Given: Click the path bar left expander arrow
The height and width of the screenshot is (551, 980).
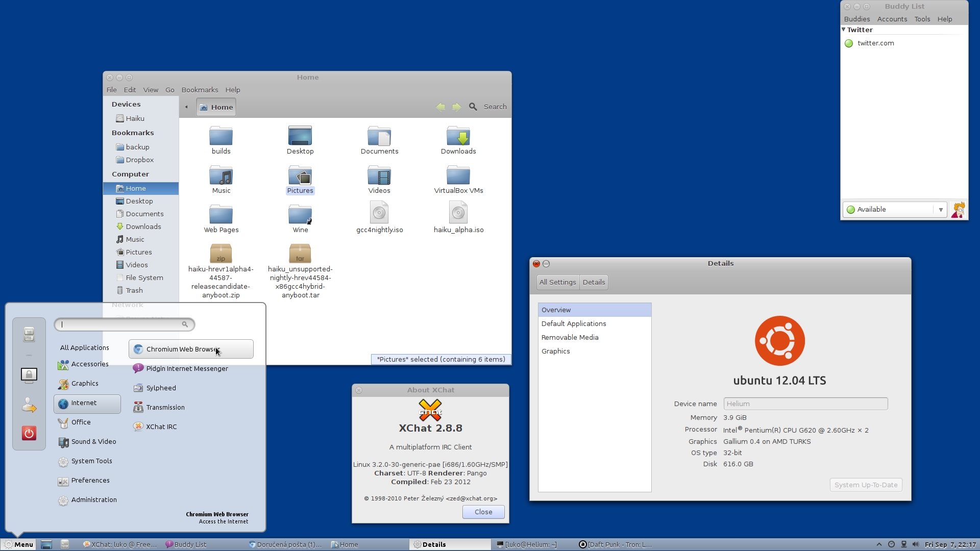Looking at the screenshot, I should point(186,107).
